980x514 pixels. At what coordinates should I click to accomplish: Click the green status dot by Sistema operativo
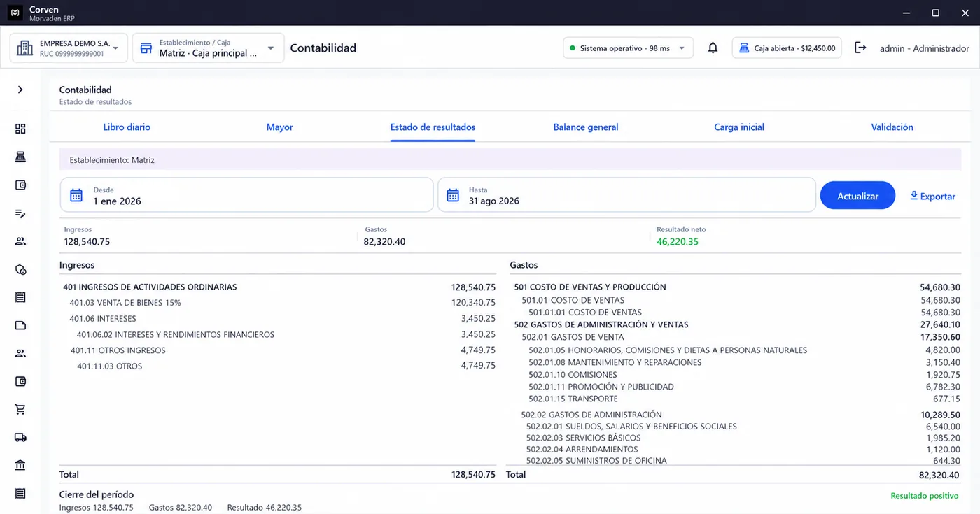tap(573, 48)
